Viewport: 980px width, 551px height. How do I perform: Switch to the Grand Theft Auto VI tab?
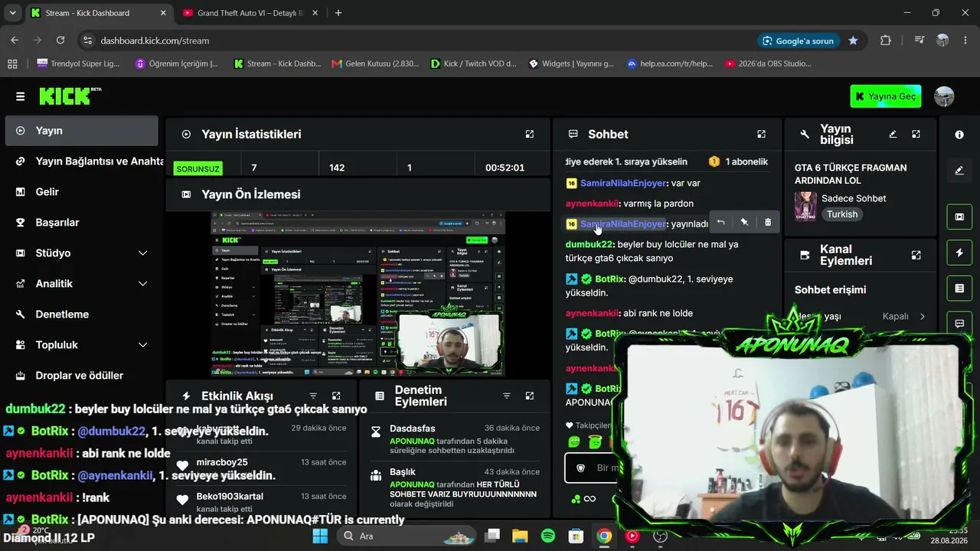pos(251,13)
